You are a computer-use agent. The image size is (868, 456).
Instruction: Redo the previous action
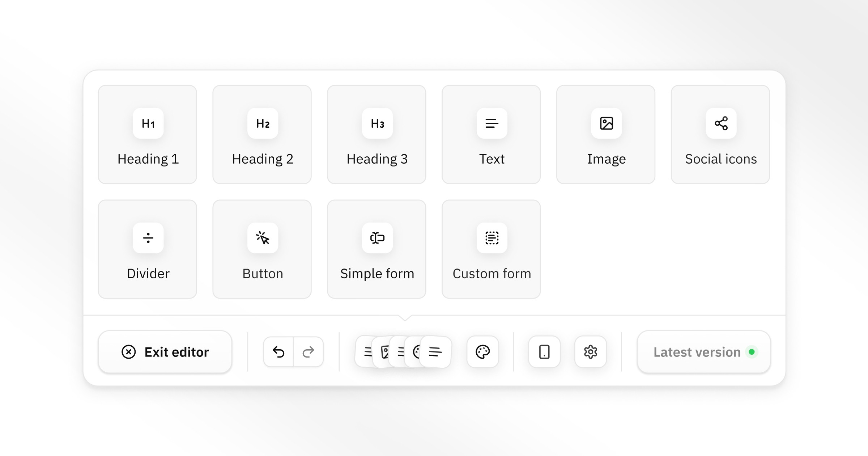pyautogui.click(x=309, y=352)
